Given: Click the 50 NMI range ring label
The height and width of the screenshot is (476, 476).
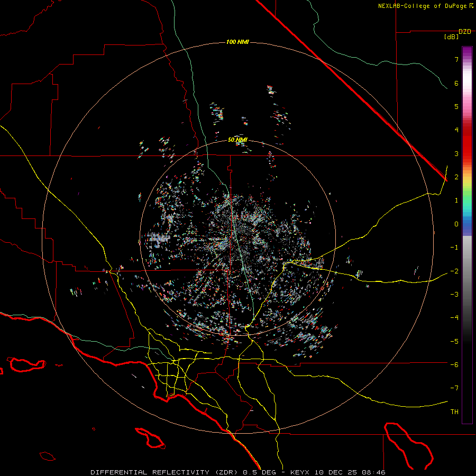Looking at the screenshot, I should pos(237,140).
